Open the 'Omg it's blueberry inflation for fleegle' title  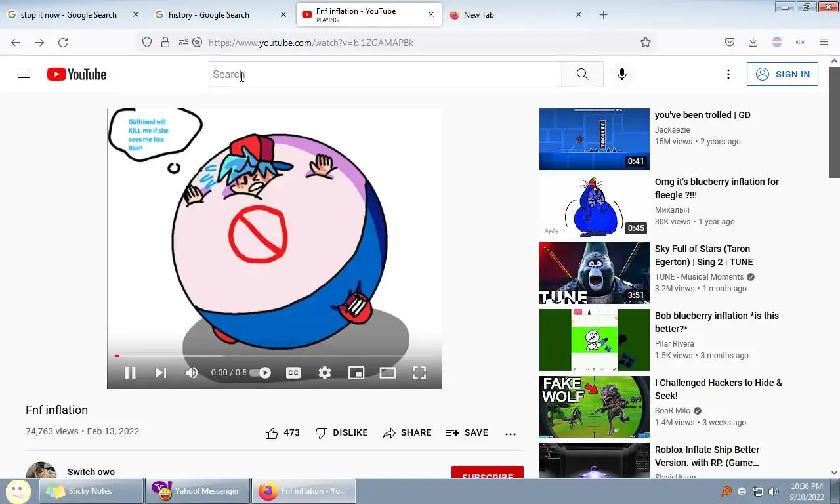[x=717, y=188]
